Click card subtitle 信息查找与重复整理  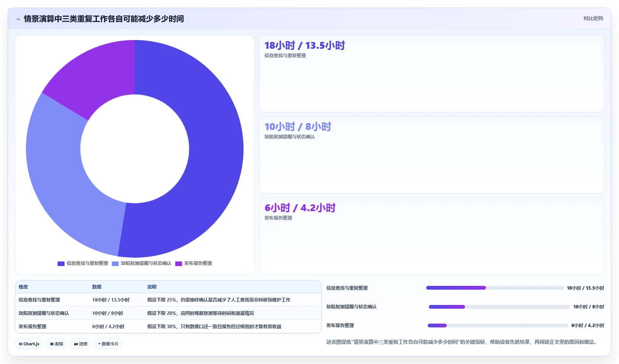285,56
